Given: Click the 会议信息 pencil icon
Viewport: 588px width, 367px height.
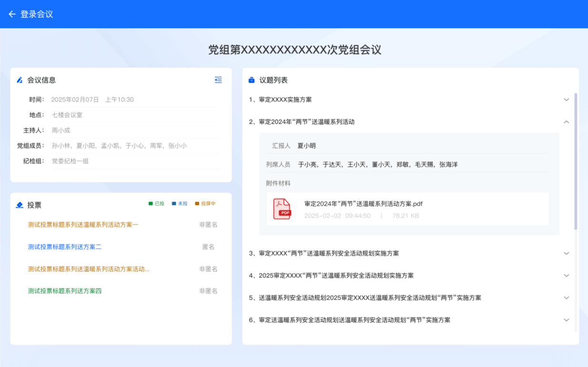Looking at the screenshot, I should tap(20, 80).
